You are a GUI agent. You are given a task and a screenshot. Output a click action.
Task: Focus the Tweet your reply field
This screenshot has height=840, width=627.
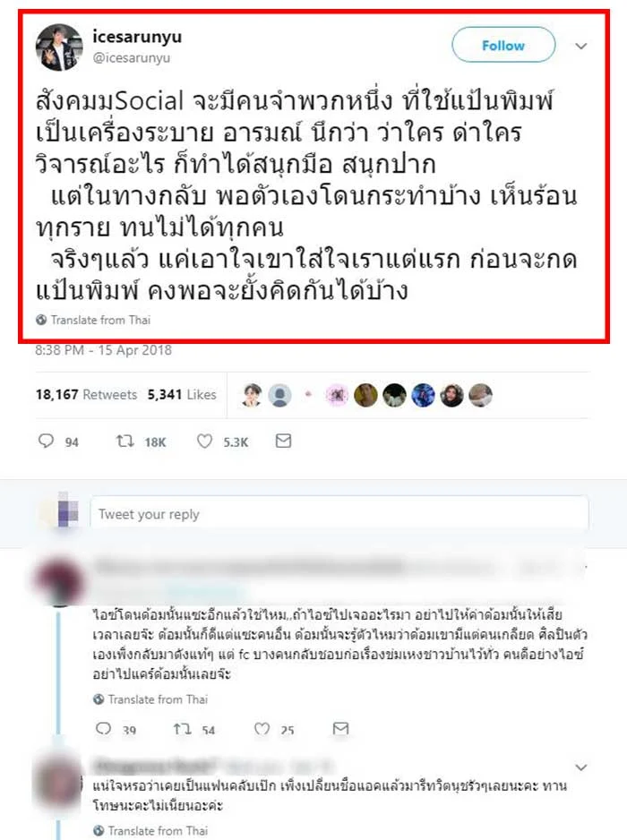click(x=339, y=514)
